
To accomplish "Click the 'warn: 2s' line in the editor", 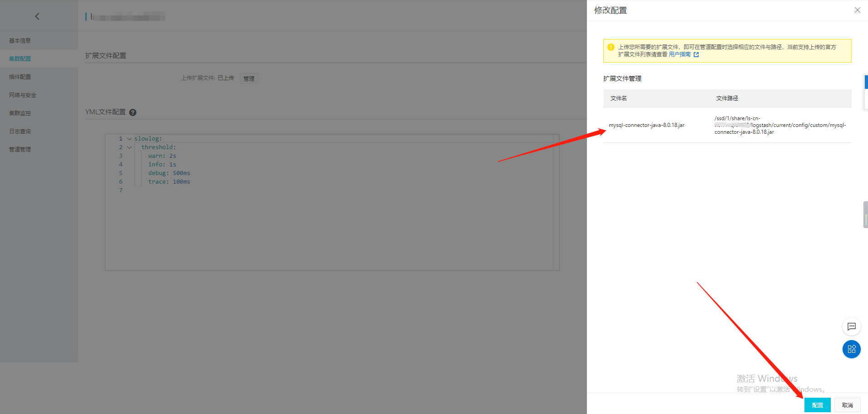I will (x=162, y=156).
